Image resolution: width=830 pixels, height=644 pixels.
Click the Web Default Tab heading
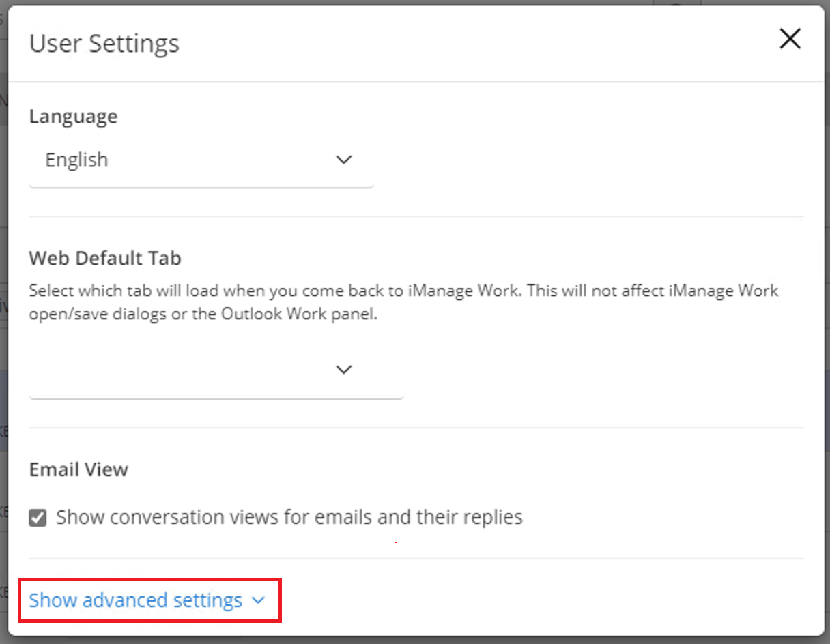coord(105,259)
